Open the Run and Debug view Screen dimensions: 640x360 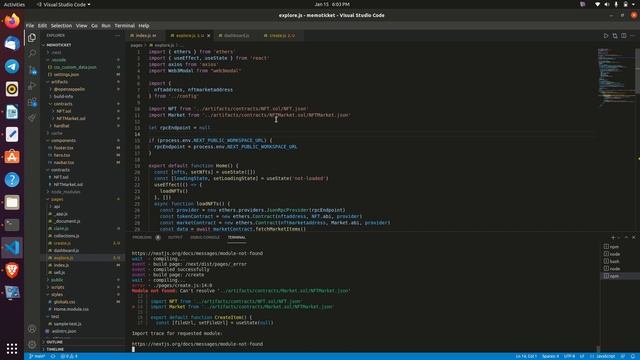click(x=32, y=86)
